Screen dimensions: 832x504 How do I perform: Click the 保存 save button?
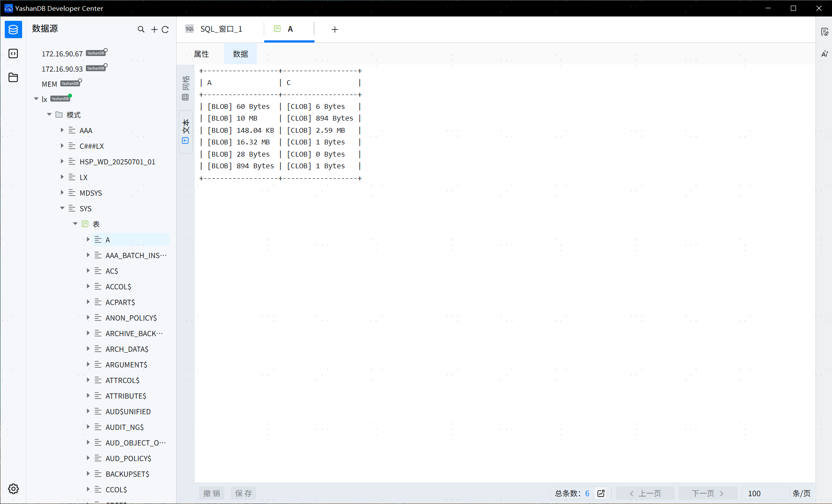[243, 493]
